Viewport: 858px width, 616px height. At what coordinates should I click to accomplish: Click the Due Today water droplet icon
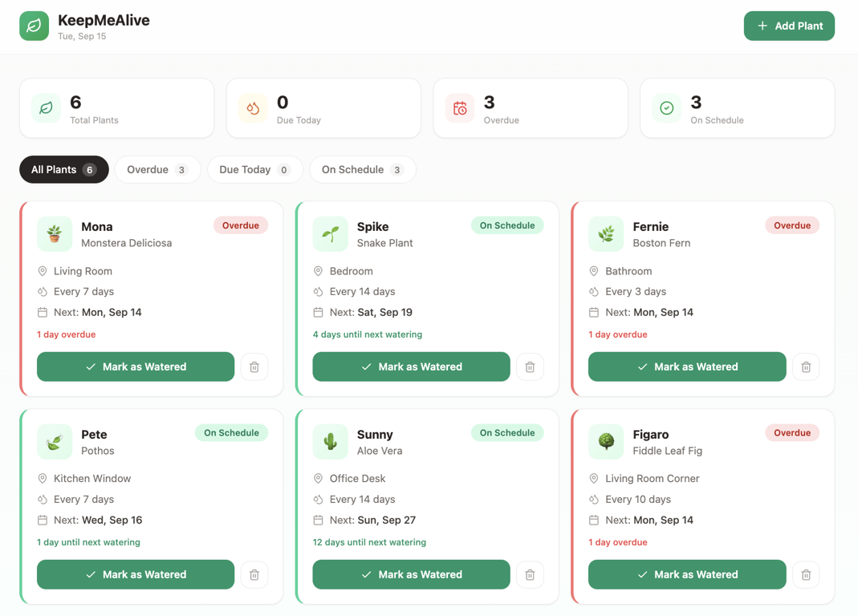253,107
